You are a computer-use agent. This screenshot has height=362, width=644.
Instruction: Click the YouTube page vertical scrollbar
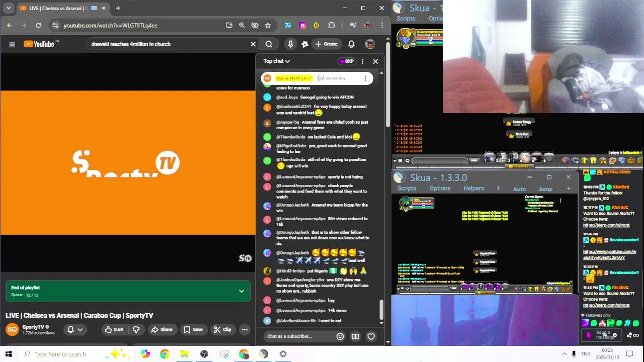pos(387,85)
